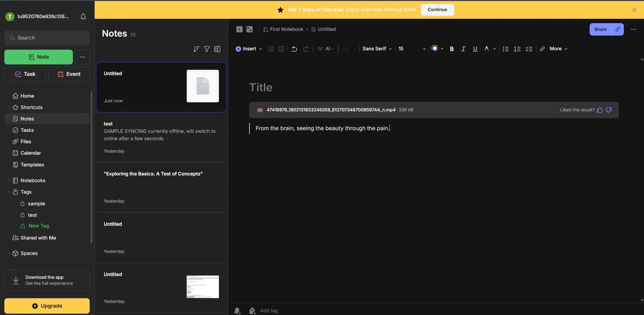Expand the note to full screen

[x=249, y=29]
